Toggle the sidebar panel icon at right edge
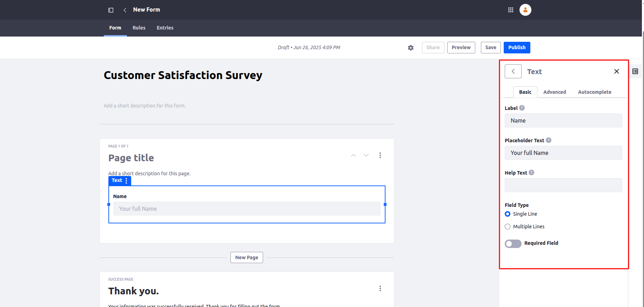The image size is (644, 307). pyautogui.click(x=635, y=71)
